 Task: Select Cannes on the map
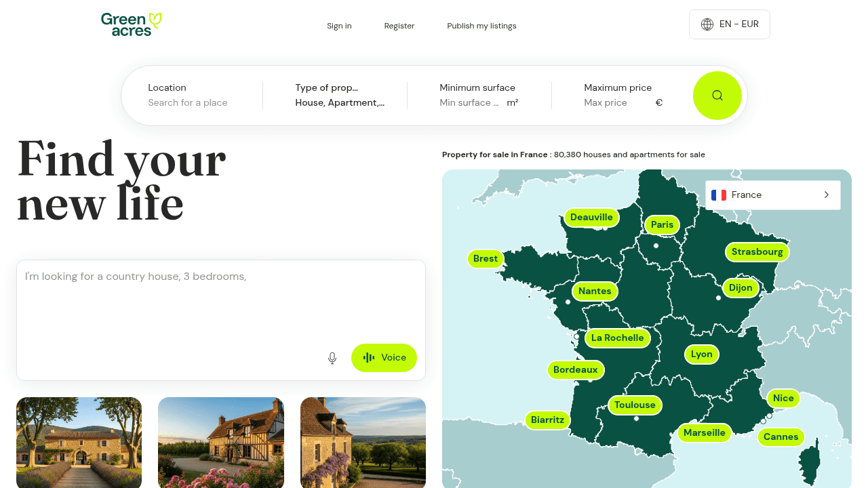point(781,437)
